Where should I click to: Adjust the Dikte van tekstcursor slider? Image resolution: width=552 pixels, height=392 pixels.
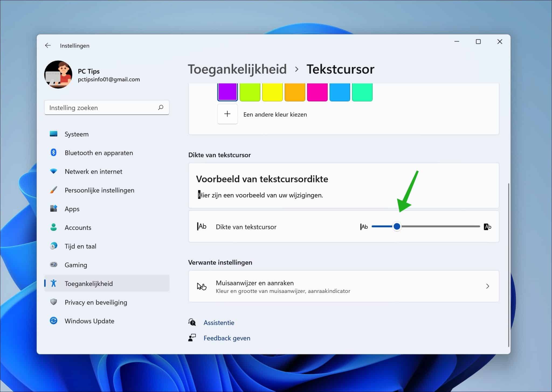click(x=397, y=226)
